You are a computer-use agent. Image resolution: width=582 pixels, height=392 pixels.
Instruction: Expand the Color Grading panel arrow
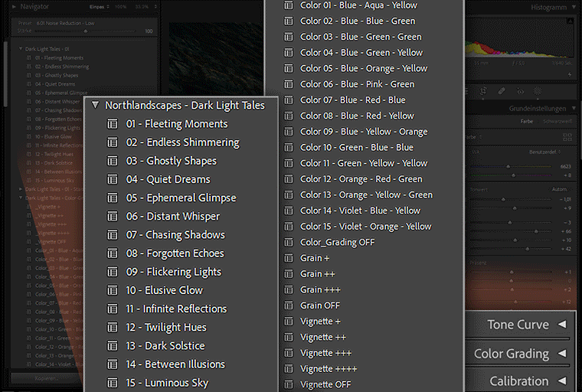[562, 353]
